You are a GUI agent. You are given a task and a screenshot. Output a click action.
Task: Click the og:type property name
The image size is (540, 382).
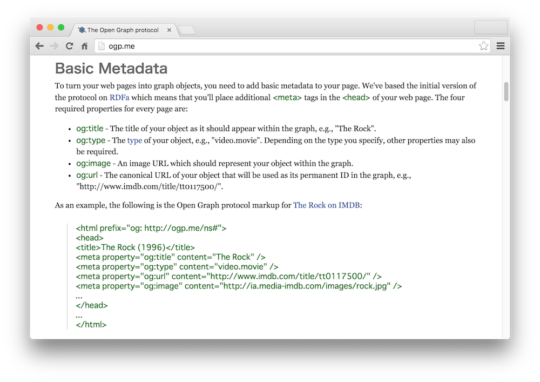tap(91, 141)
